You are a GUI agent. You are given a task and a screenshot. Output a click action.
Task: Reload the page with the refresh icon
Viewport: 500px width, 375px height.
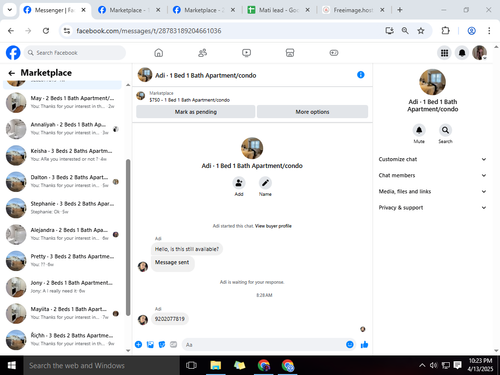[x=46, y=31]
